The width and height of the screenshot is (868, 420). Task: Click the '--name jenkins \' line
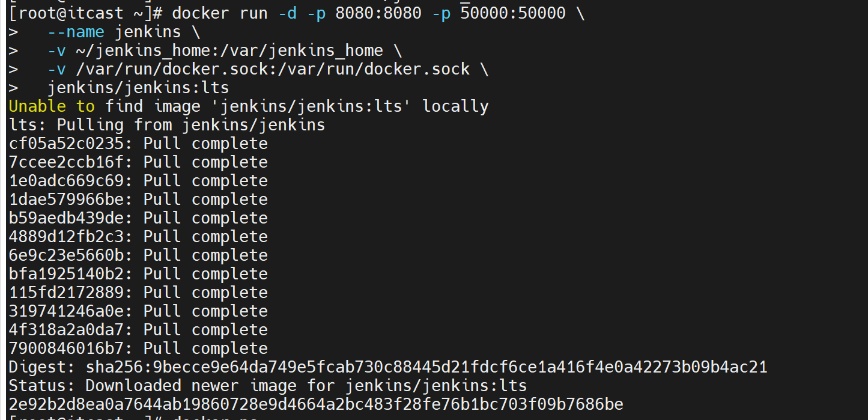point(105,32)
